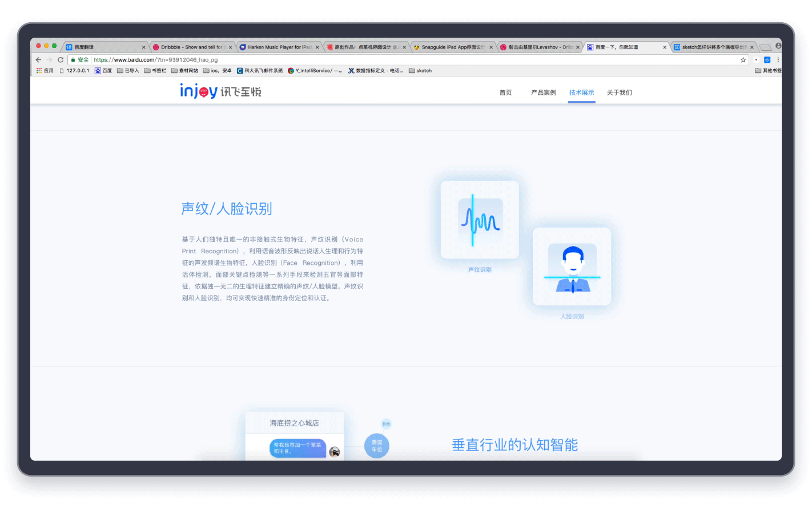Open the Y_IntelliService bookmark

(x=315, y=71)
